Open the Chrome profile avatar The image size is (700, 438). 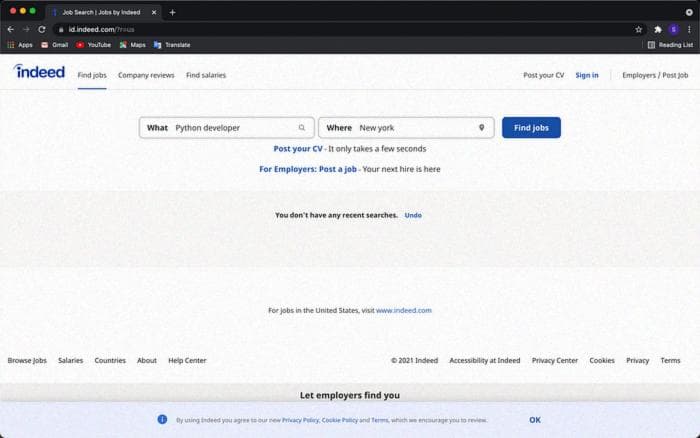[674, 29]
